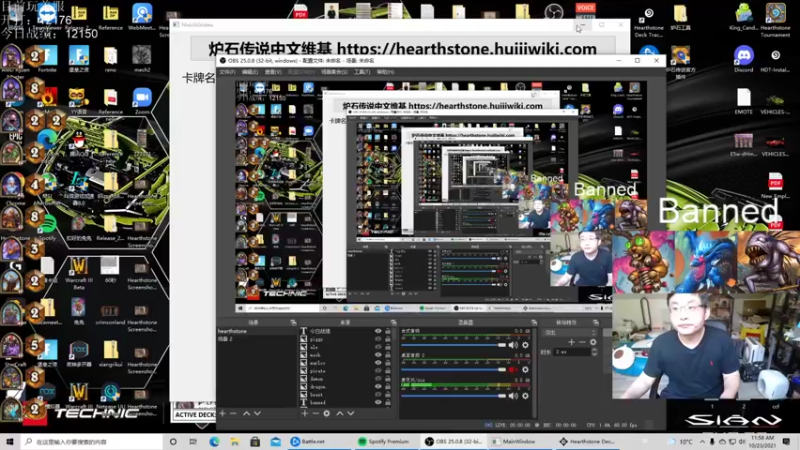Toggle visibility of the mech source
This screenshot has width=800, height=450.
tap(378, 355)
